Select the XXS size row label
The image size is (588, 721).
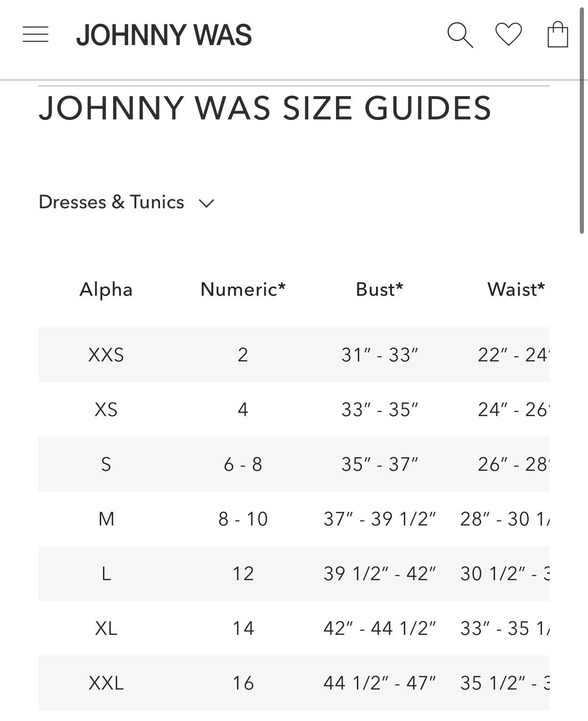point(106,355)
